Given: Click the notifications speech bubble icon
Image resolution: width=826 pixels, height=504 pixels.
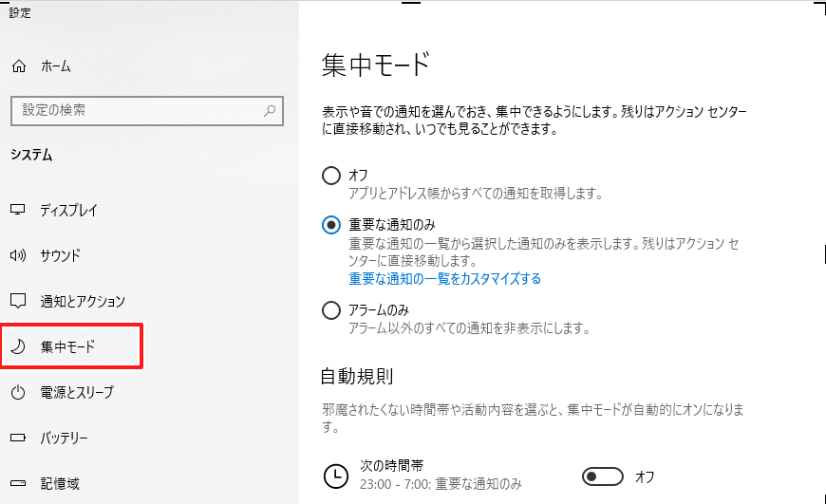Looking at the screenshot, I should coord(18,301).
